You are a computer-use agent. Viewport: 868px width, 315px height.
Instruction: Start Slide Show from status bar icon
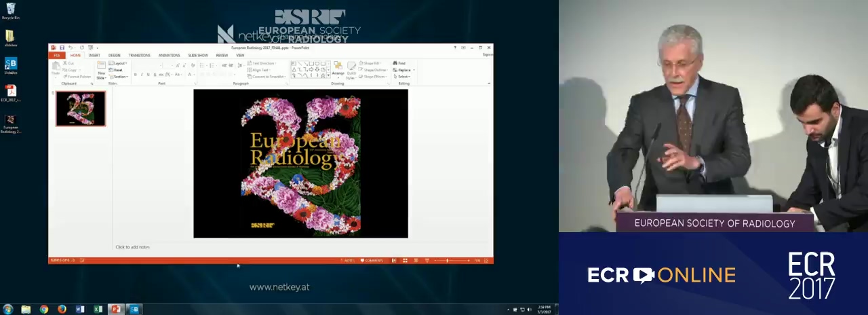pyautogui.click(x=427, y=261)
